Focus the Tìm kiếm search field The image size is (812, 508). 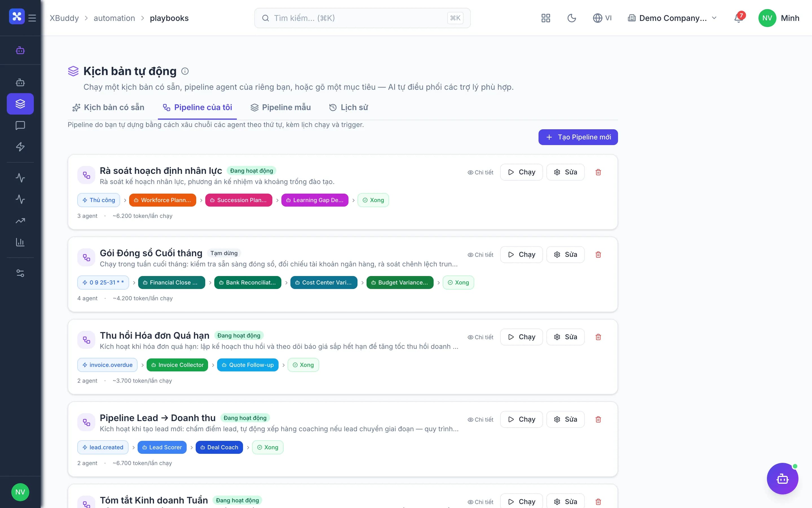pos(362,18)
